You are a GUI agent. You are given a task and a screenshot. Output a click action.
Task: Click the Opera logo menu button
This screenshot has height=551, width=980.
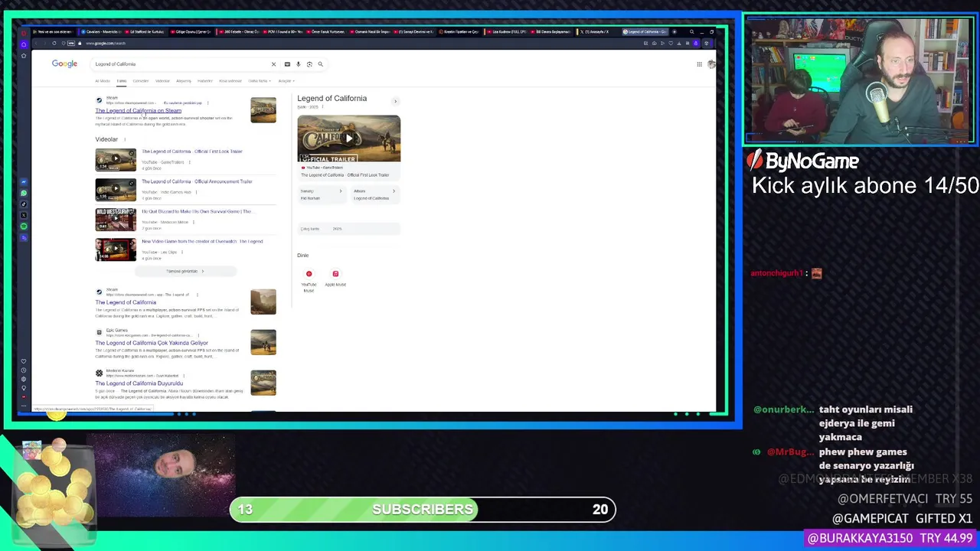pyautogui.click(x=24, y=32)
